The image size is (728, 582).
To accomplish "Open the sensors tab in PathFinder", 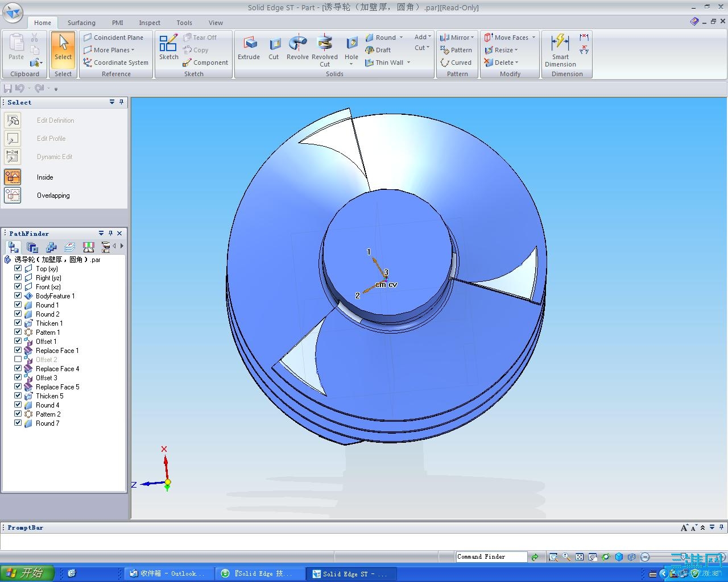I will tap(88, 247).
